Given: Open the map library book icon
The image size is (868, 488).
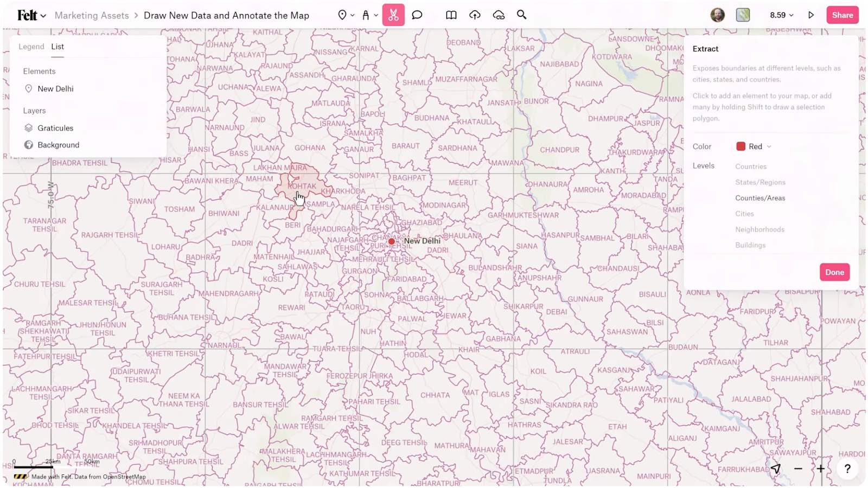Looking at the screenshot, I should click(x=450, y=15).
